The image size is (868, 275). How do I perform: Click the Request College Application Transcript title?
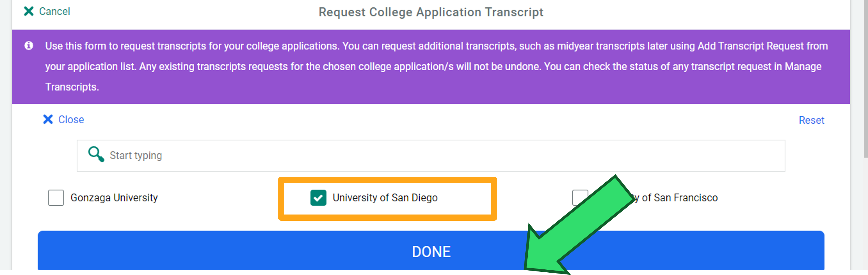click(x=431, y=12)
